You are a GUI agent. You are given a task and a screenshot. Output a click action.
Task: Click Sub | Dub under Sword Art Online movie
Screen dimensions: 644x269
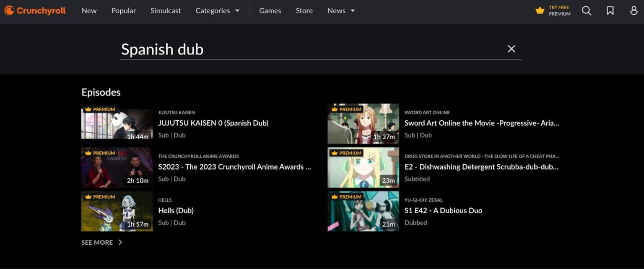pyautogui.click(x=418, y=135)
